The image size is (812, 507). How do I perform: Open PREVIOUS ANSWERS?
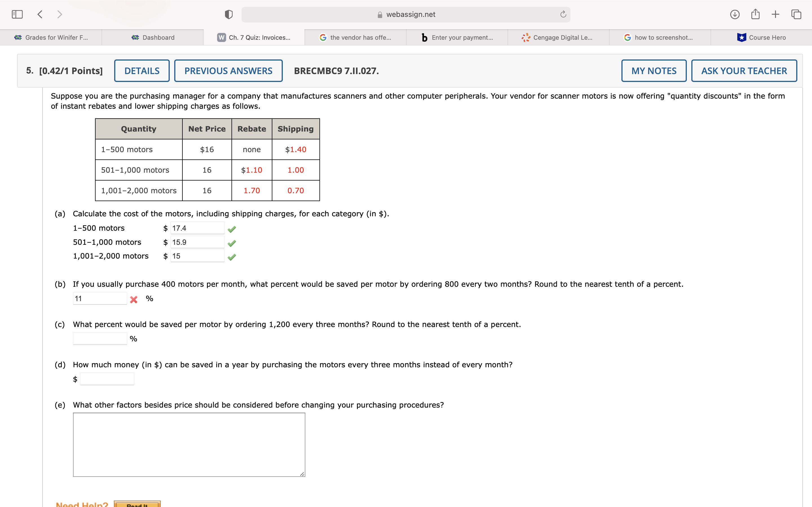228,71
